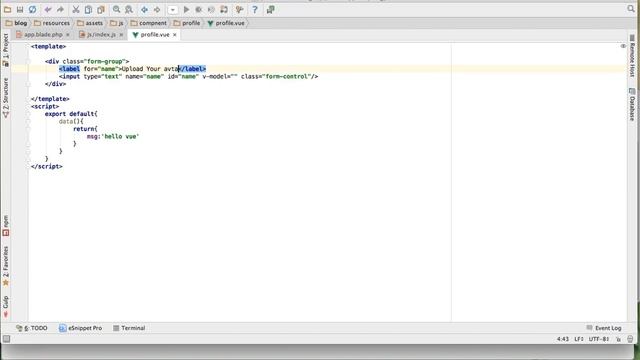This screenshot has width=640, height=360.
Task: Click the last toolbar icon after Help
Action: [x=271, y=9]
